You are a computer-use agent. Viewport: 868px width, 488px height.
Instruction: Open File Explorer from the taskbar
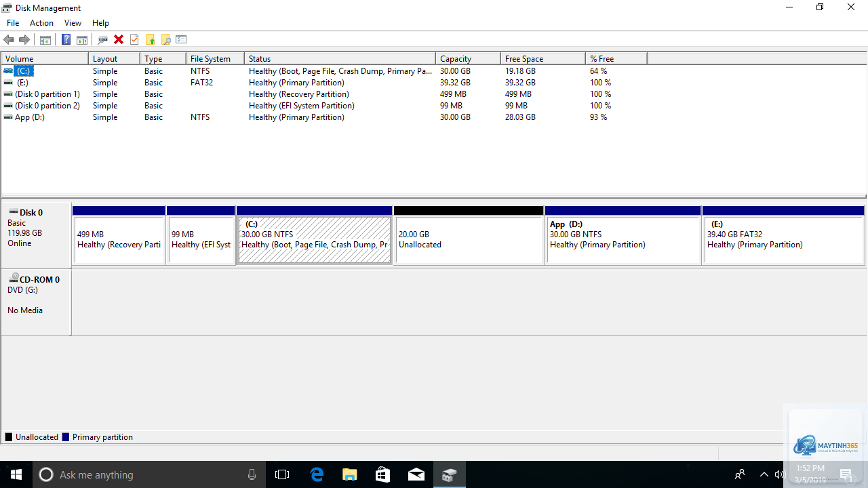[349, 474]
